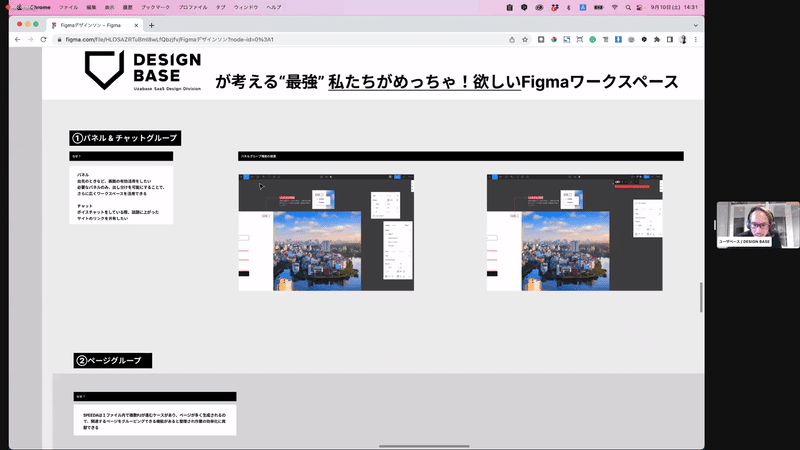
Task: Open the Chrome three-dot menu
Action: (695, 39)
